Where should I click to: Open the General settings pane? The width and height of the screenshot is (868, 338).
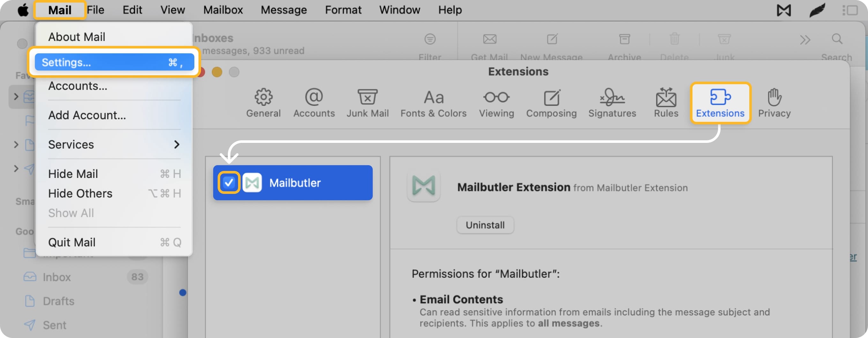point(264,103)
